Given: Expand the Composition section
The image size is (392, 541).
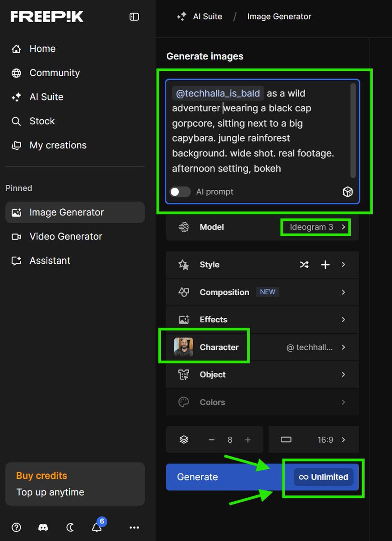Looking at the screenshot, I should pos(262,292).
